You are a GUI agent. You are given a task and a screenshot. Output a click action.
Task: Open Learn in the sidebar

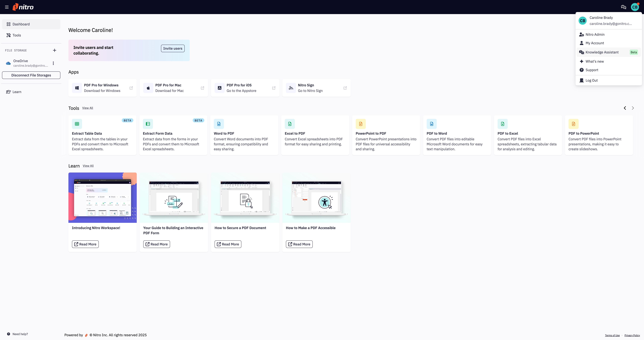[31, 92]
